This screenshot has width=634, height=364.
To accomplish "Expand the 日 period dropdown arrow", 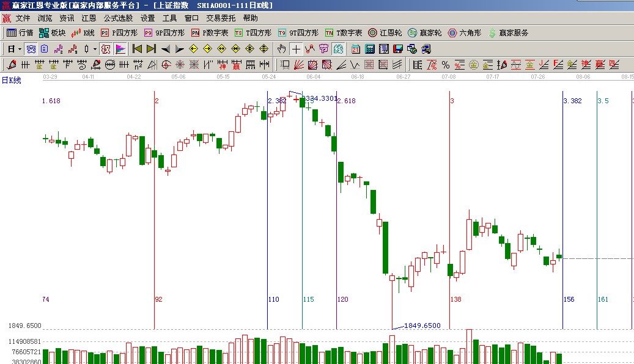I will (20, 49).
